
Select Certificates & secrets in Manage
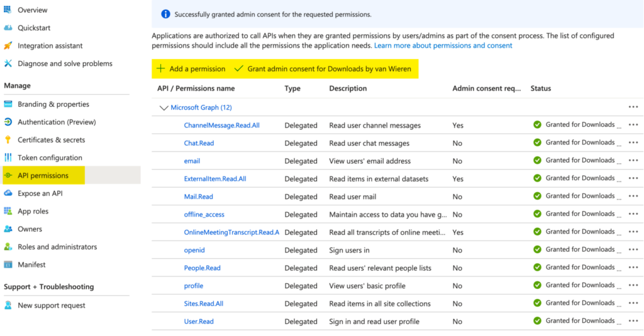point(52,140)
